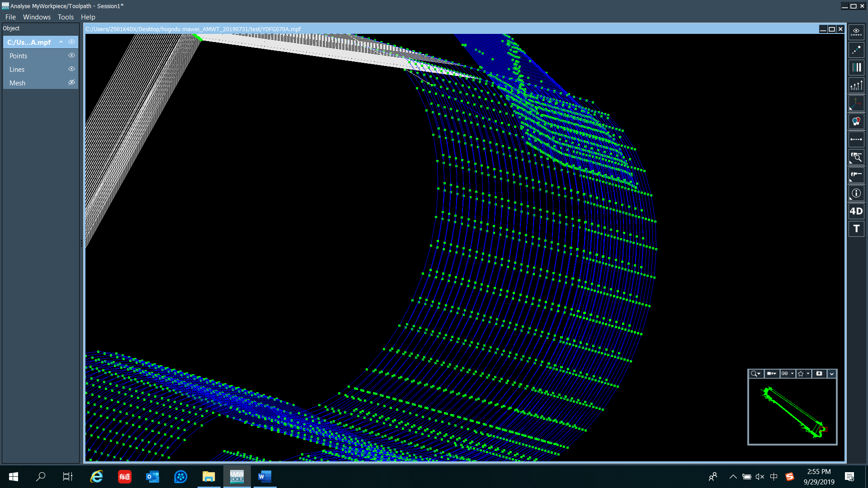Take snapshot with camera button
868x488 pixels.
(x=819, y=374)
